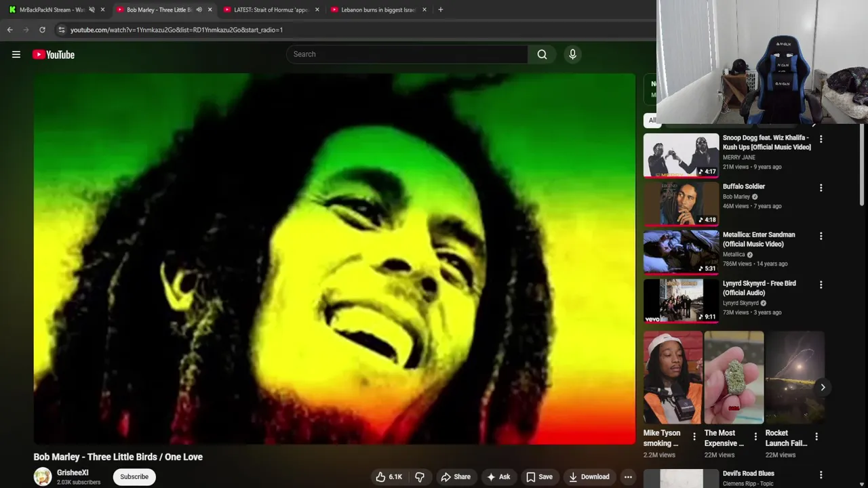868x488 pixels.
Task: Open options menu for Free Bird
Action: 821,285
